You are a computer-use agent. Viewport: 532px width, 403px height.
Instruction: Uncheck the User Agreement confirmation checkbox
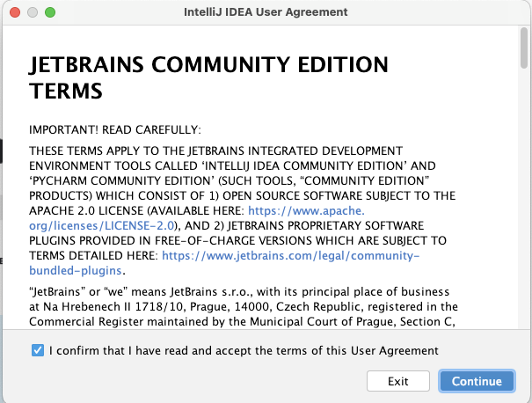[38, 350]
